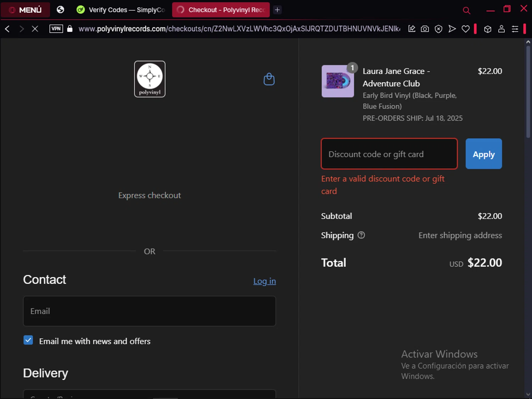The height and width of the screenshot is (399, 532).
Task: Click the Adventure Club album thumbnail
Action: 338,81
